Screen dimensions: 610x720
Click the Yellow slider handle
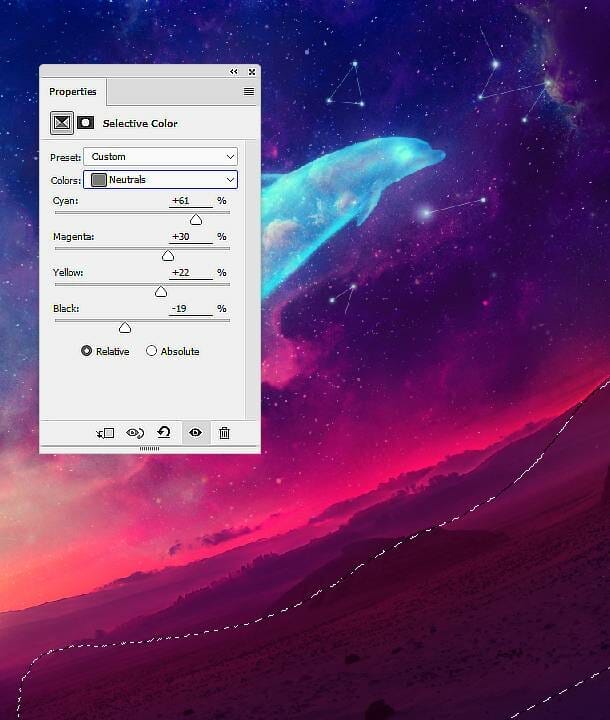[x=161, y=292]
